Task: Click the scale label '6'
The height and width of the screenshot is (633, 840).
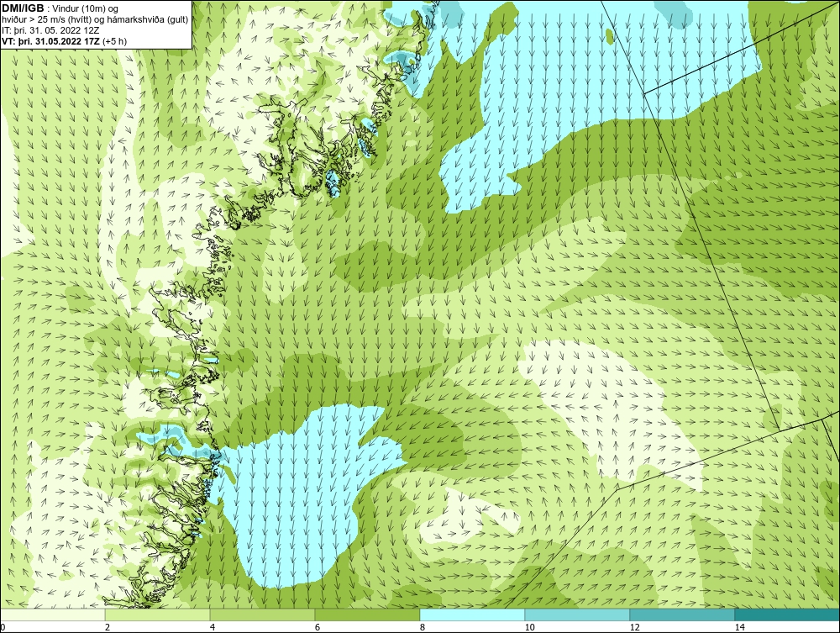Action: point(318,627)
